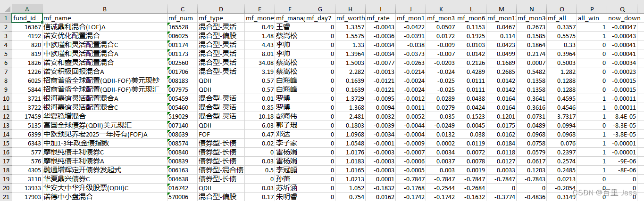Select the cell 诺安积极回报混合A
The image size is (644, 201).
click(104, 72)
